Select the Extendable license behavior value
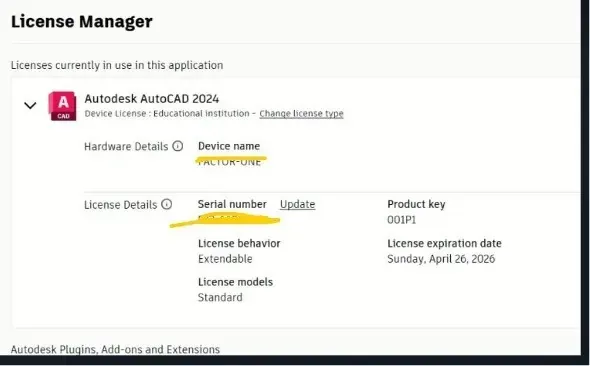 tap(225, 259)
